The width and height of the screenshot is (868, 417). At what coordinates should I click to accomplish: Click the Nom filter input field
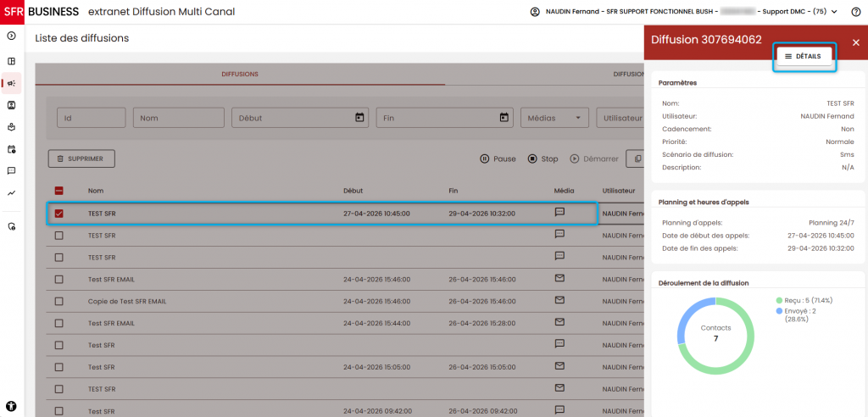coord(179,118)
